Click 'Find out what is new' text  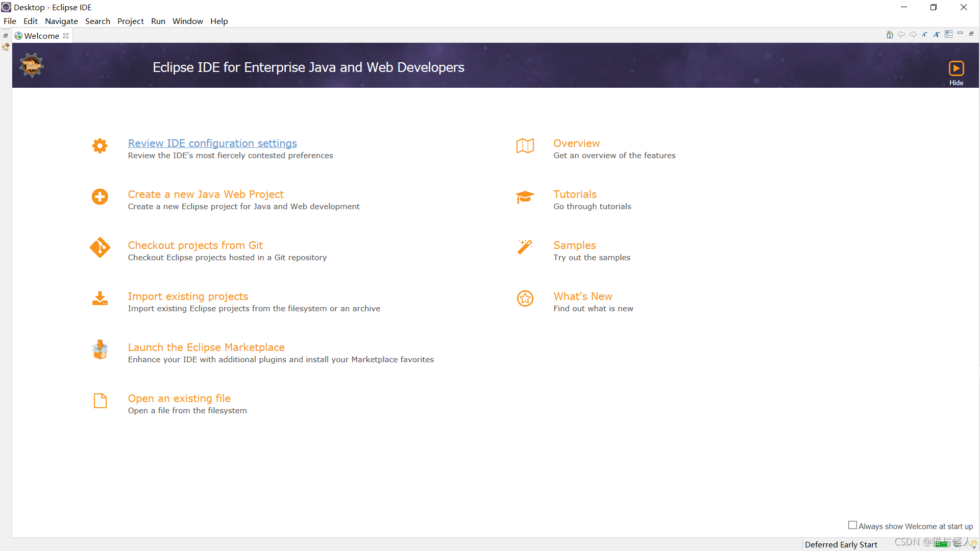593,309
